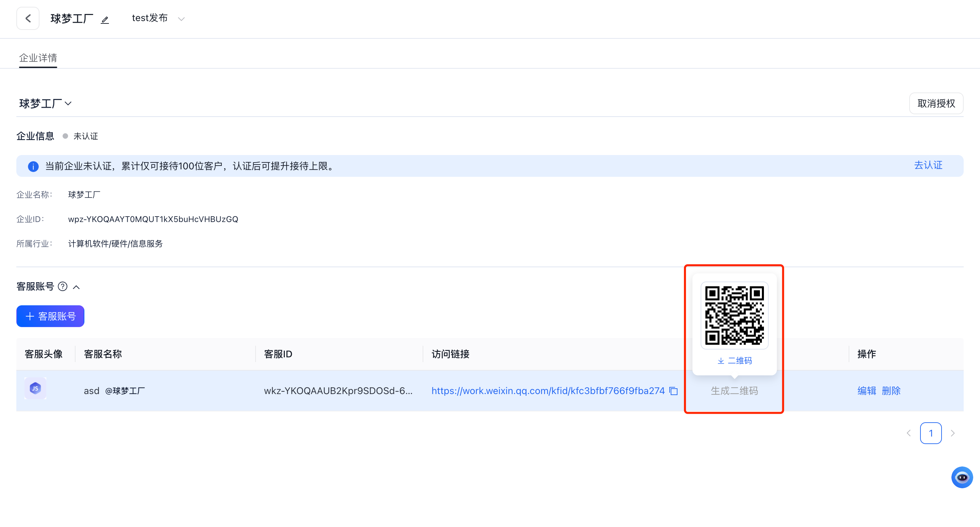Expand the 球梦工厂 enterprise selector
Viewport: 980px width, 527px height.
click(x=45, y=103)
